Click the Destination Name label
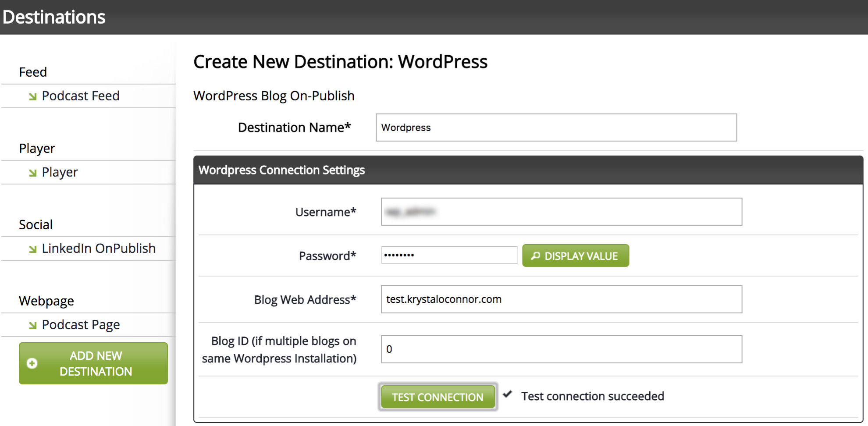The image size is (868, 426). 295,128
